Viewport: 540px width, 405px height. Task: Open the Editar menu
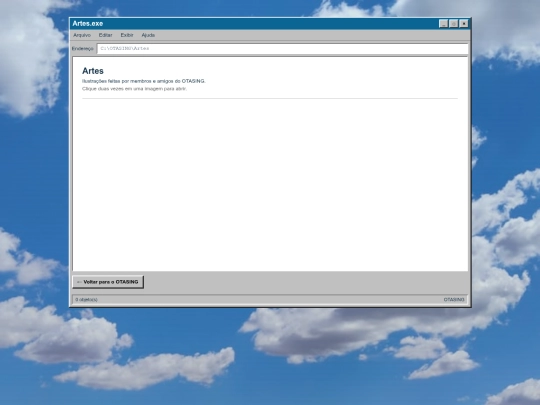105,35
